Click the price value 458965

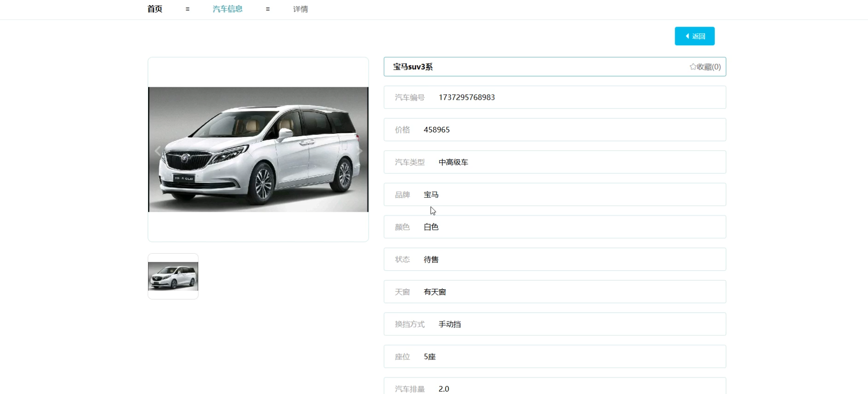coord(437,130)
